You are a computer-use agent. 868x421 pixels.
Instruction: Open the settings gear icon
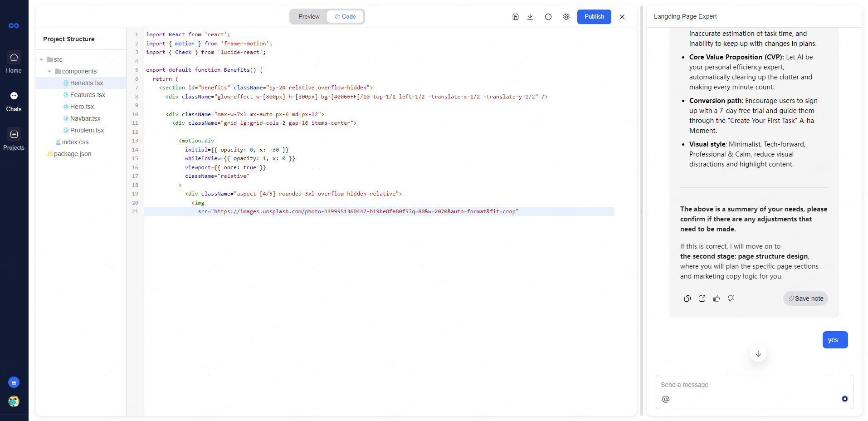(566, 17)
